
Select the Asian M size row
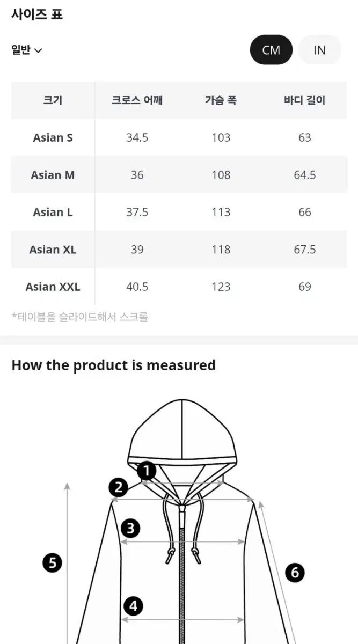tap(53, 175)
